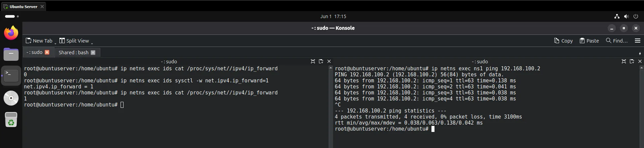Click the Paste toolbar button
The image size is (644, 148).
(x=589, y=41)
